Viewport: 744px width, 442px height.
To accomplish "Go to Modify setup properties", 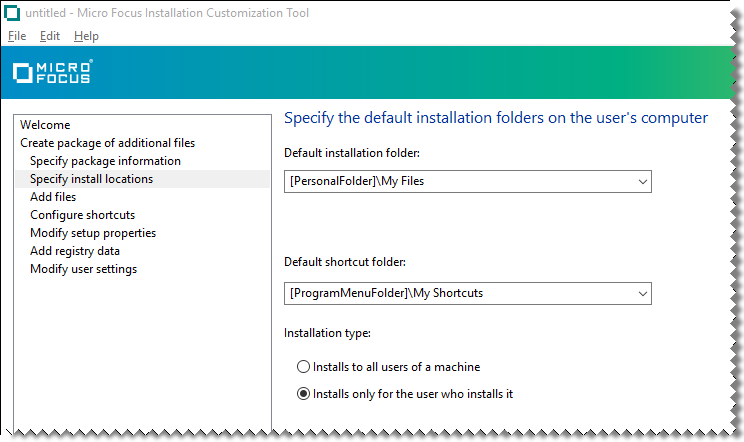I will coord(93,233).
